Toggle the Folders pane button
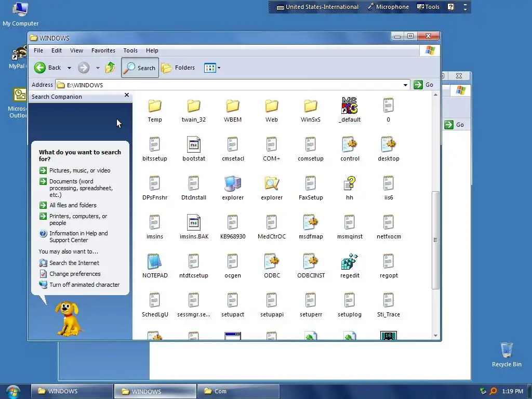Image resolution: width=532 pixels, height=399 pixels. click(x=178, y=68)
